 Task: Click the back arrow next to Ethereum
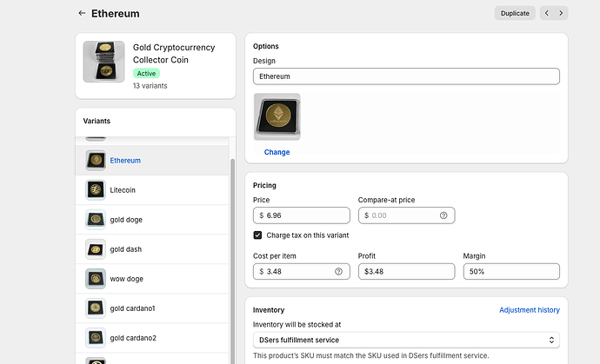pos(82,13)
